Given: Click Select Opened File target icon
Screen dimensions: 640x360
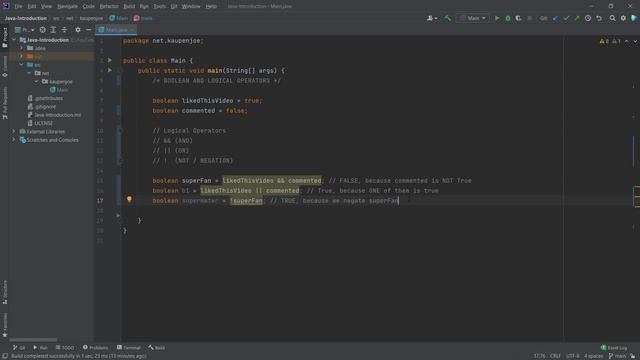Looking at the screenshot, I should click(x=42, y=30).
